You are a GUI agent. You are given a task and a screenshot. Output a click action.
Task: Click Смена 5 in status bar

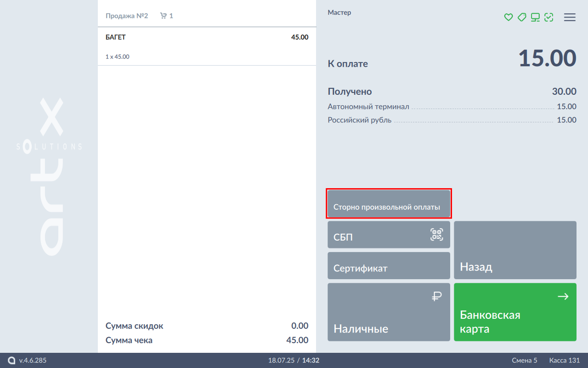point(525,361)
